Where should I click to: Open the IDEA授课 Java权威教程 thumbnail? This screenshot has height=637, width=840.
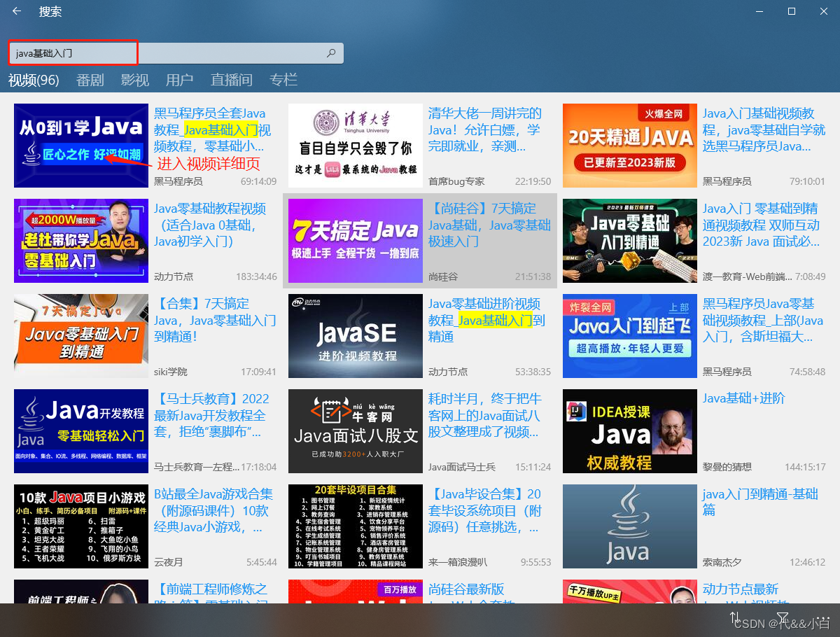[630, 431]
